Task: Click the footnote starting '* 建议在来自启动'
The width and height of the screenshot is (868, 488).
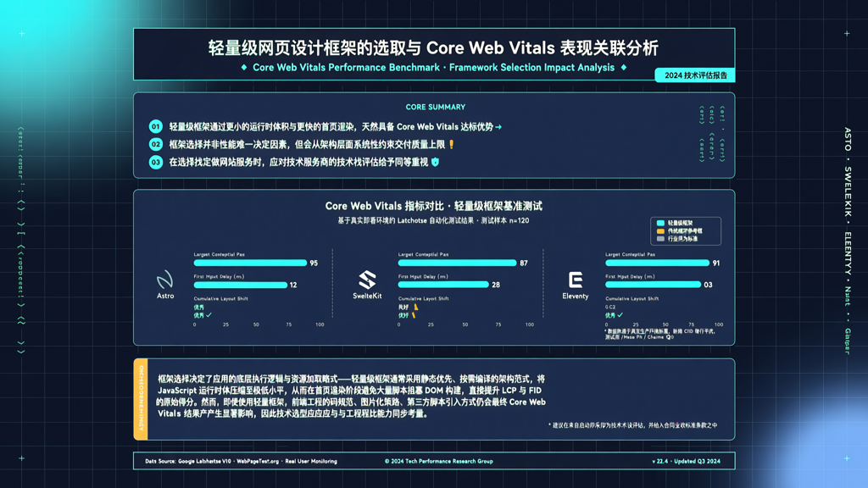Action: click(632, 425)
